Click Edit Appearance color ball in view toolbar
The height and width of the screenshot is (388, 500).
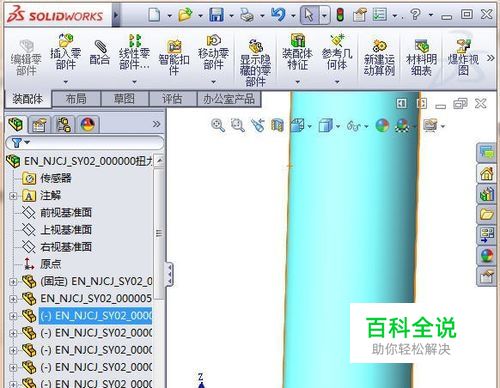point(382,126)
